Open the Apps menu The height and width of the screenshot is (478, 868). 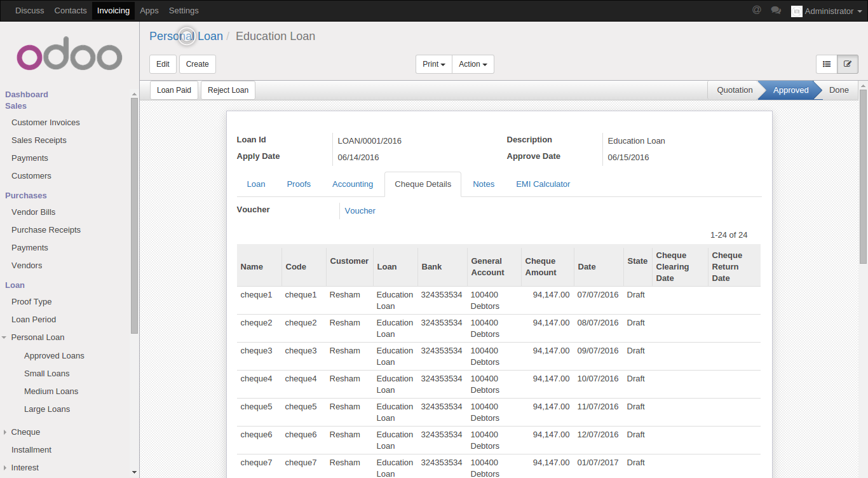[149, 11]
